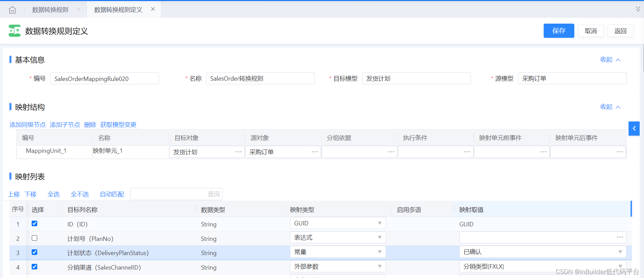
Task: Click 全不选 to deselect all
Action: tap(80, 194)
